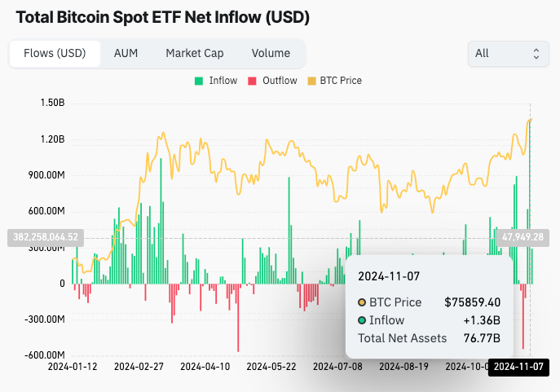Click the yellow BTC Price legend swatch

pos(311,81)
